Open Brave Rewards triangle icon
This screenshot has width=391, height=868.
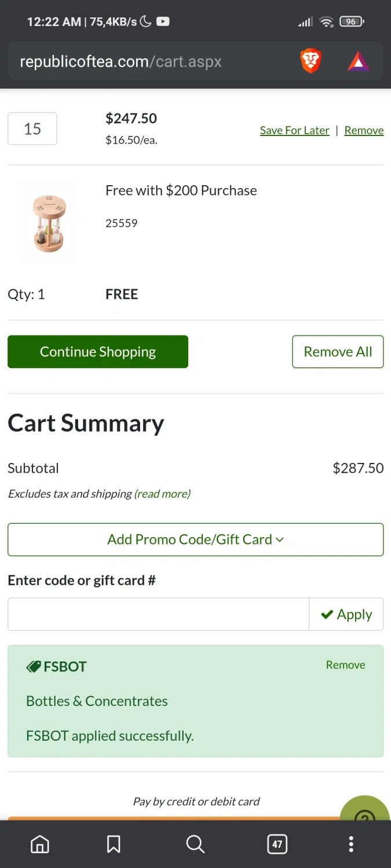click(358, 61)
